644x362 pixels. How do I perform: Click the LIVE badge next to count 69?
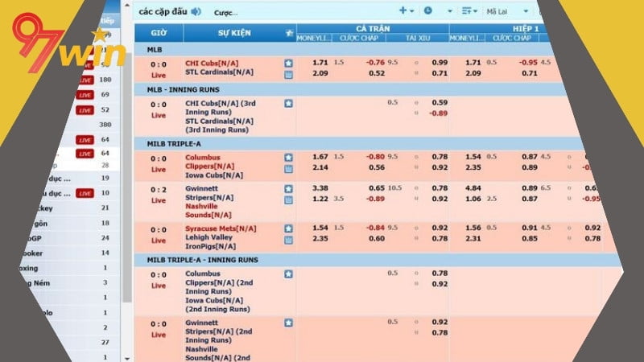pos(85,95)
